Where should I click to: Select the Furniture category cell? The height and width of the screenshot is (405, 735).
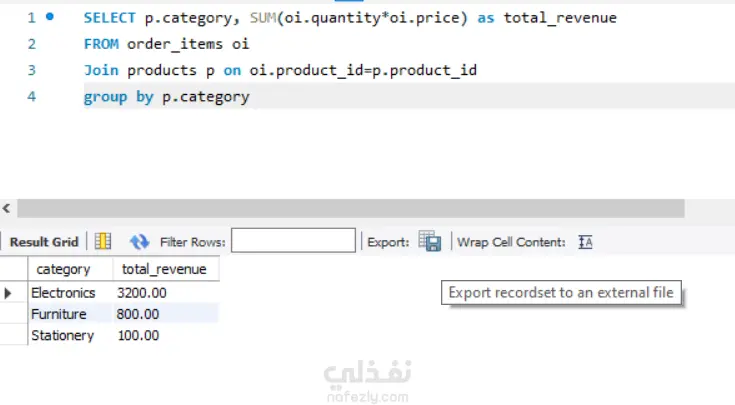(59, 314)
